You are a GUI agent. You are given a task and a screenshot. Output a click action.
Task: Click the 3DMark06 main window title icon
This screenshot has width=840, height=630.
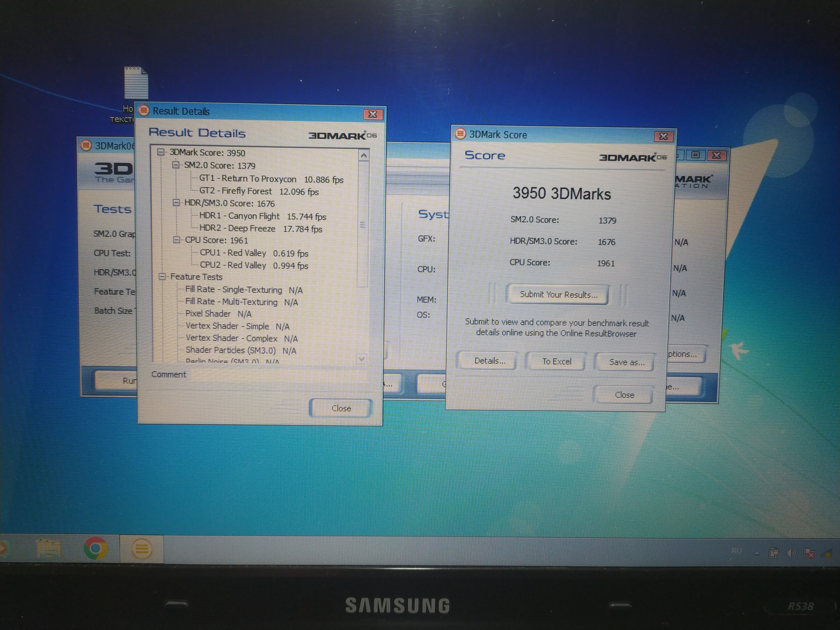coord(86,146)
